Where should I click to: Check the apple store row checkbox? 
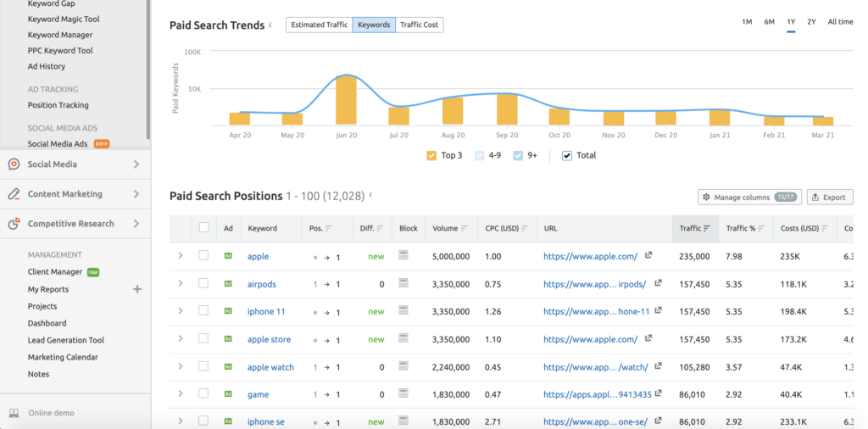203,338
